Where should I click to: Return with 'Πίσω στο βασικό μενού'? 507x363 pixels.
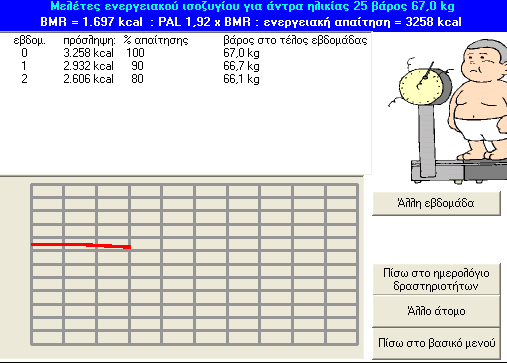click(436, 343)
